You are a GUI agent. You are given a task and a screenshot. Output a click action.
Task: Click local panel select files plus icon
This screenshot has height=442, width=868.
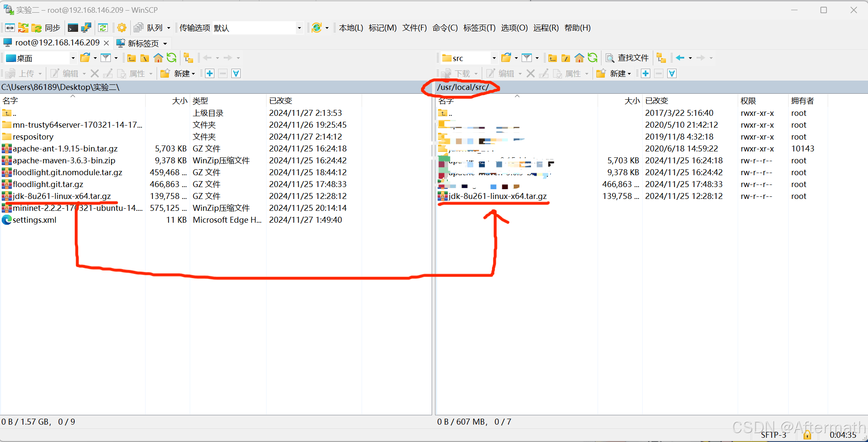point(210,74)
